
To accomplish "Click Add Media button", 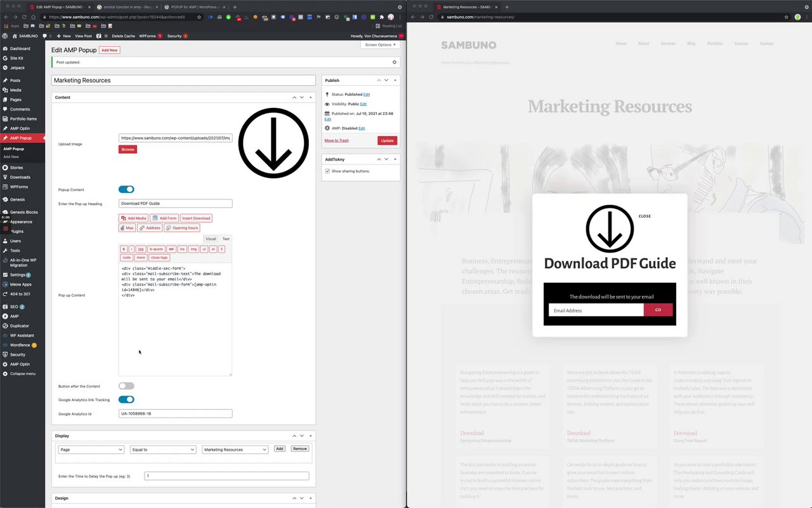I will [x=133, y=218].
